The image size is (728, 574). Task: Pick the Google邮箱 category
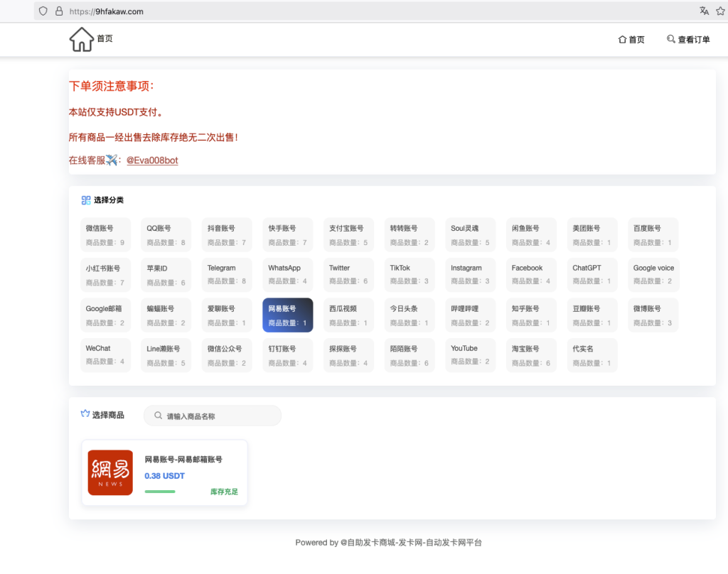click(x=105, y=315)
